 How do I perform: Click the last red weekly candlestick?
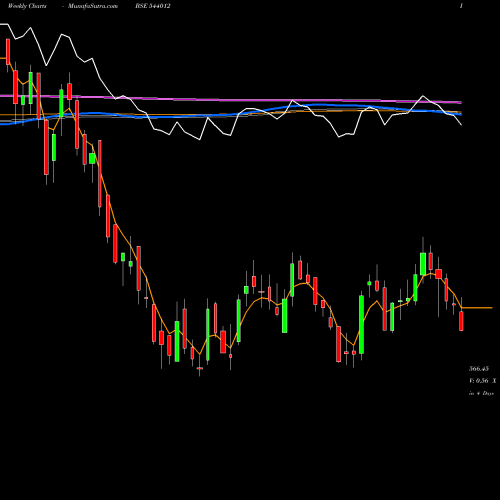461,321
